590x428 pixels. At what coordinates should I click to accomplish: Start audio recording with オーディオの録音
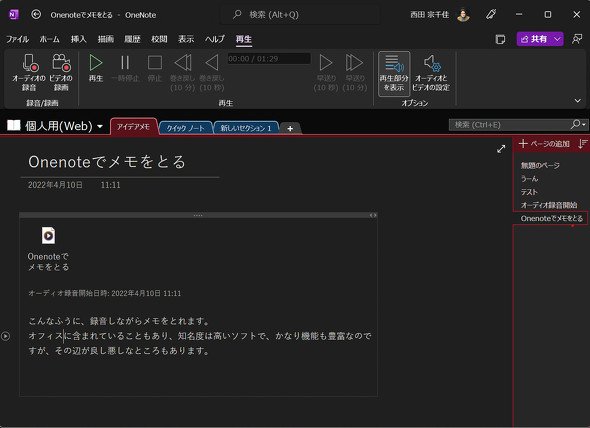[x=29, y=72]
